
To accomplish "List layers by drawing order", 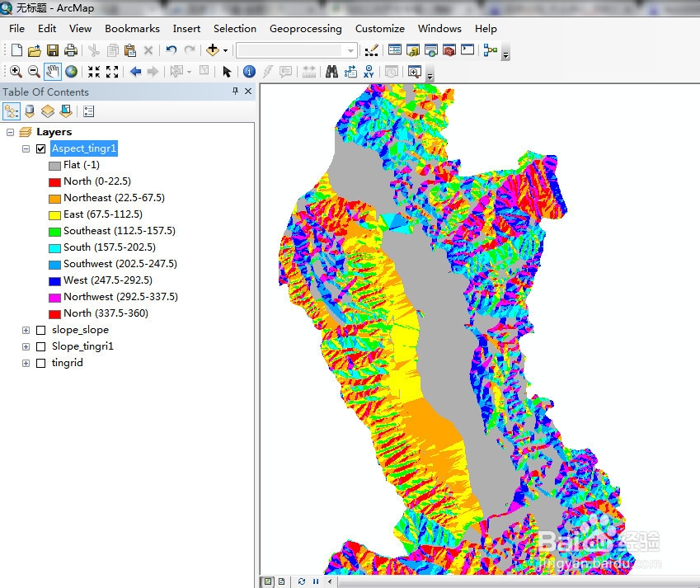I will tap(12, 111).
